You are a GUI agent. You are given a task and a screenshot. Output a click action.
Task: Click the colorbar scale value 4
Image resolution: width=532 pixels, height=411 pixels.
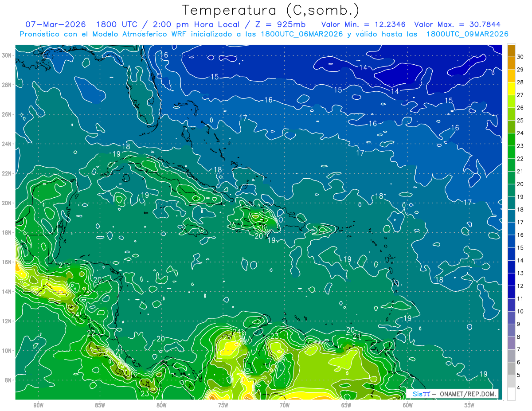pos(519,388)
